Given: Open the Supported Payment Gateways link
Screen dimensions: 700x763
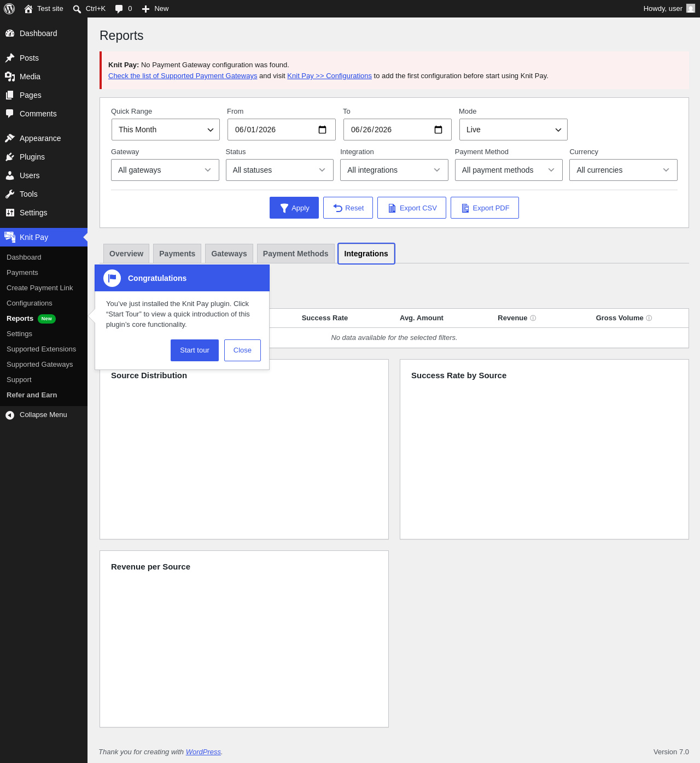Looking at the screenshot, I should 183,76.
